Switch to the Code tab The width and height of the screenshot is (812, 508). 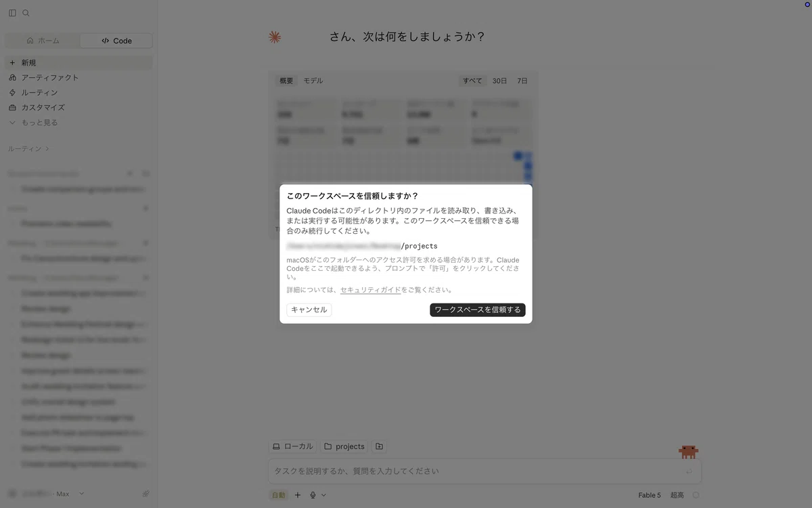click(x=116, y=41)
